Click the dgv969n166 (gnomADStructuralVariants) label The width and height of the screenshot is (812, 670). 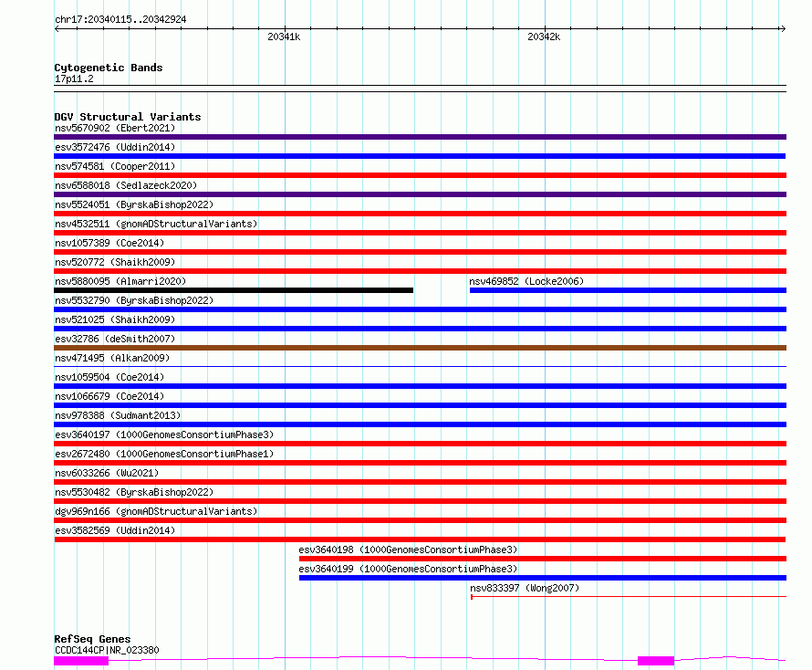pyautogui.click(x=156, y=511)
